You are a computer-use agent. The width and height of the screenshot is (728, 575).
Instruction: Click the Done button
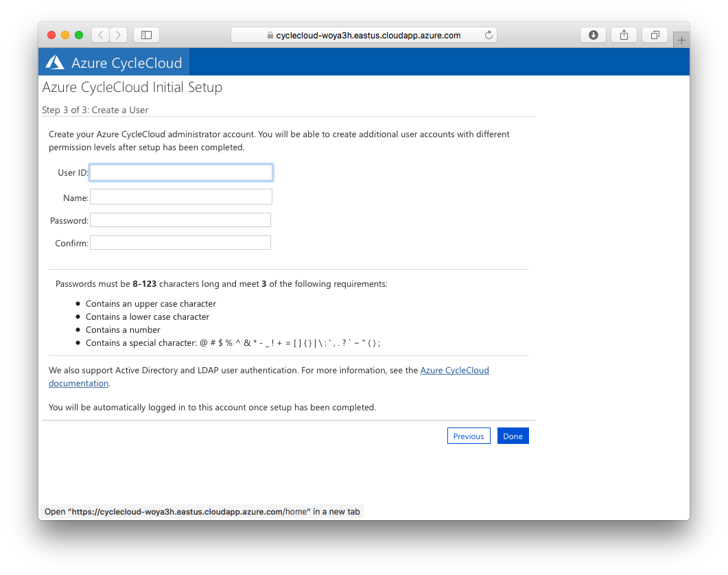tap(513, 436)
